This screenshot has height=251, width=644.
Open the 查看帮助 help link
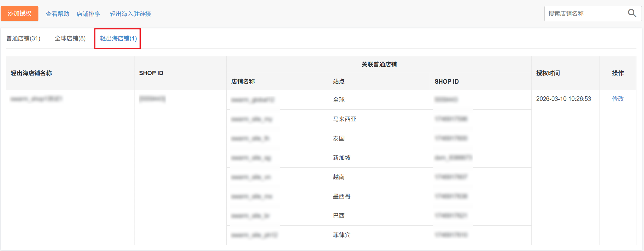57,14
